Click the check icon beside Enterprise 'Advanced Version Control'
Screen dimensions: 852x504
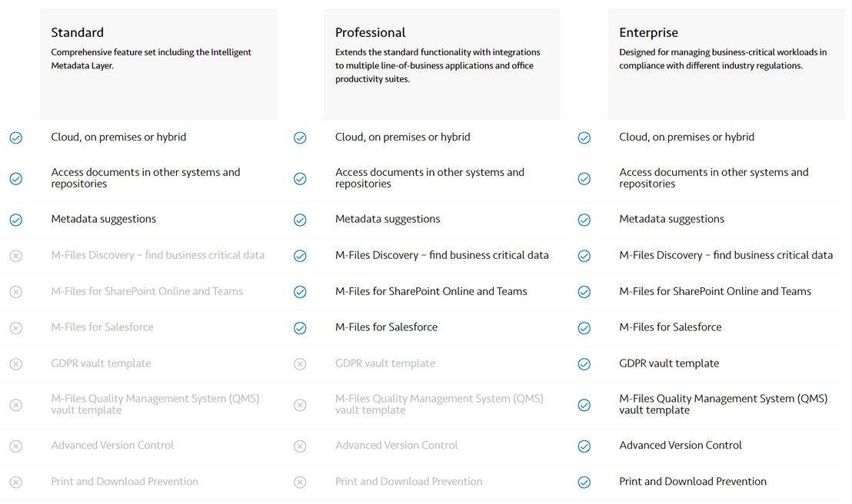coord(584,446)
